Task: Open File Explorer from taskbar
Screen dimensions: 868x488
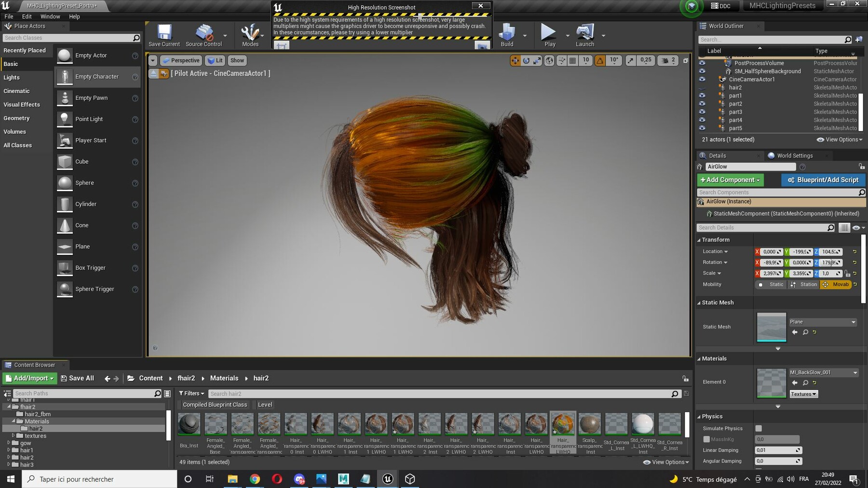Action: coord(232,479)
